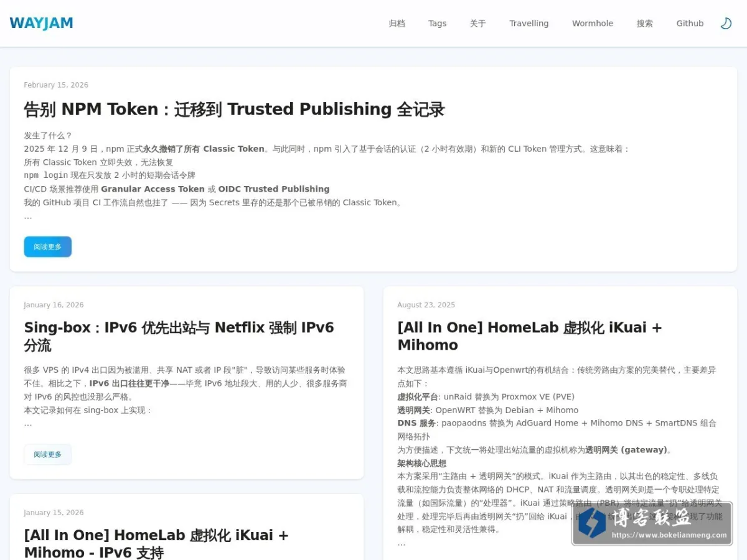Screen dimensions: 747x560
Task: Click bold text 虚拟化平台
Action: tap(418, 397)
